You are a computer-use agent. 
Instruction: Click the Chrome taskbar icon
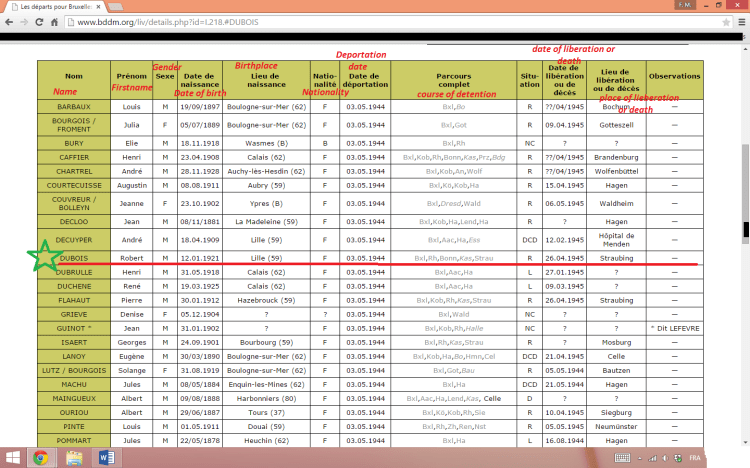41,458
